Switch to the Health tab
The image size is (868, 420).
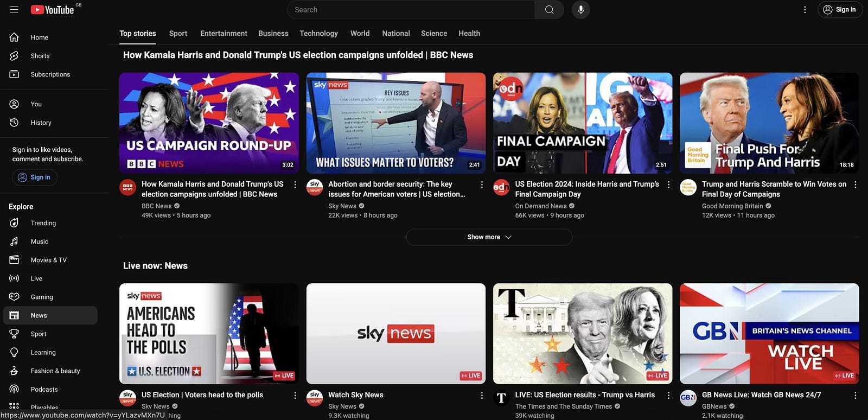pyautogui.click(x=469, y=34)
